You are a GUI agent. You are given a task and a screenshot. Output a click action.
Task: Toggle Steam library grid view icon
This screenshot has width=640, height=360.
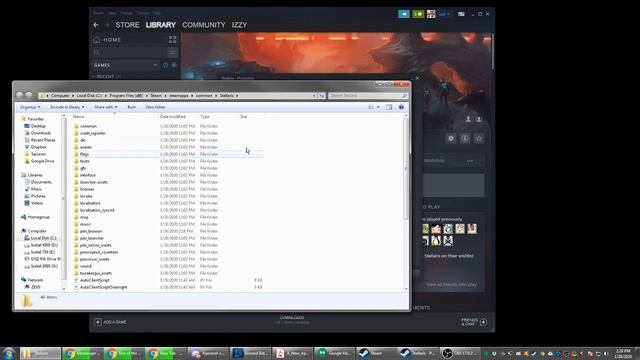[x=173, y=40]
